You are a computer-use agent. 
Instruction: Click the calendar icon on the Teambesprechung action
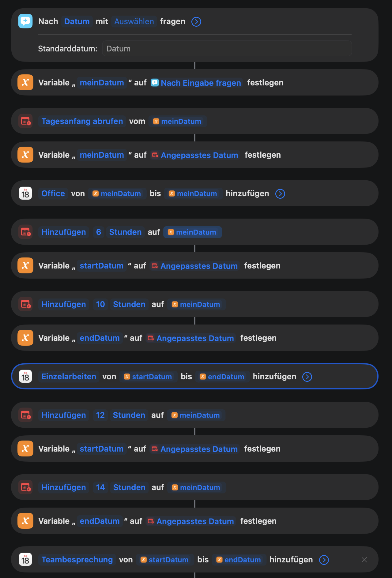25,560
